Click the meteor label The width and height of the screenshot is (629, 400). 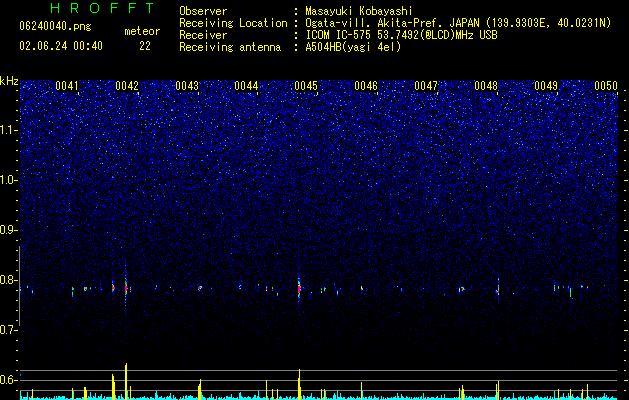pyautogui.click(x=142, y=31)
